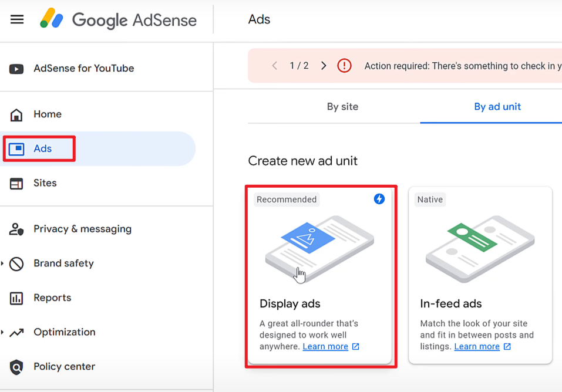Go to next notification with right chevron

point(324,66)
